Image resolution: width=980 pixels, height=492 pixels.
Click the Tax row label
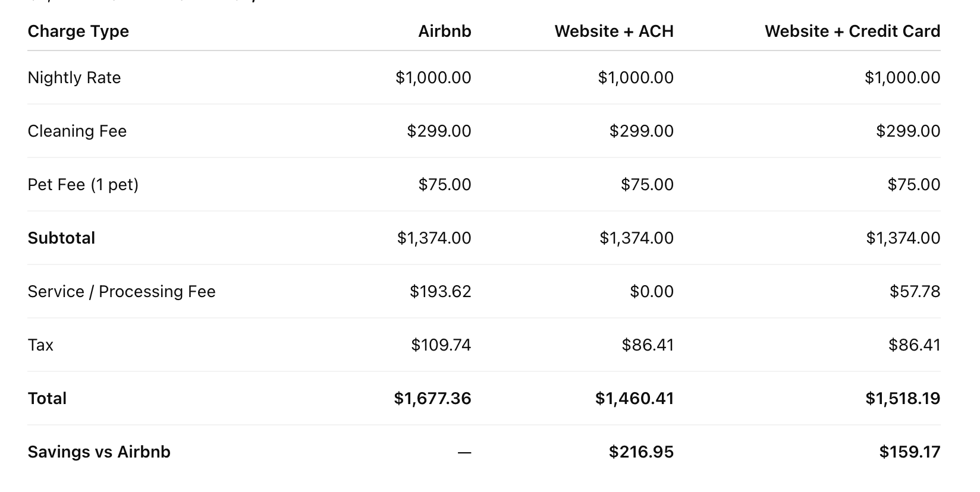40,345
